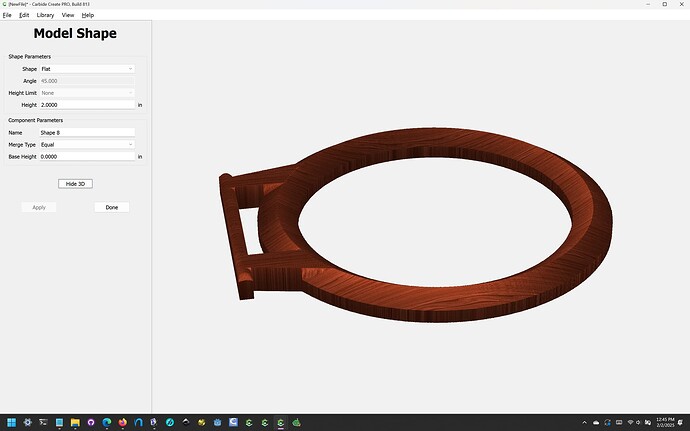
Task: Click the Hide 3D button
Action: pyautogui.click(x=75, y=184)
